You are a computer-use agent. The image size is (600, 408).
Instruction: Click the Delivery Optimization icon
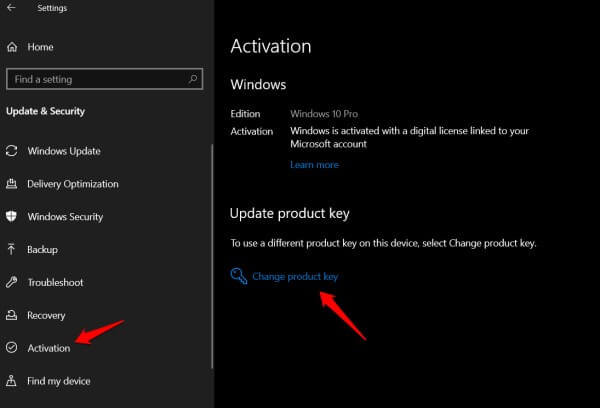pos(11,184)
